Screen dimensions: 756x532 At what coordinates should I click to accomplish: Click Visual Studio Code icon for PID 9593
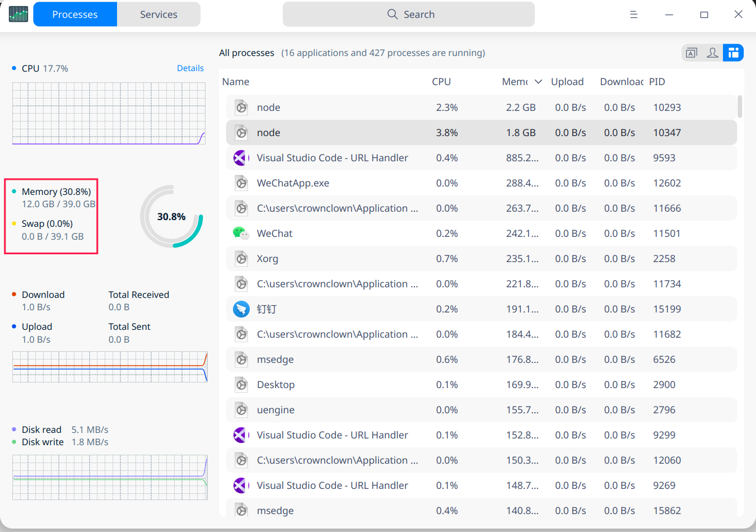pyautogui.click(x=241, y=158)
